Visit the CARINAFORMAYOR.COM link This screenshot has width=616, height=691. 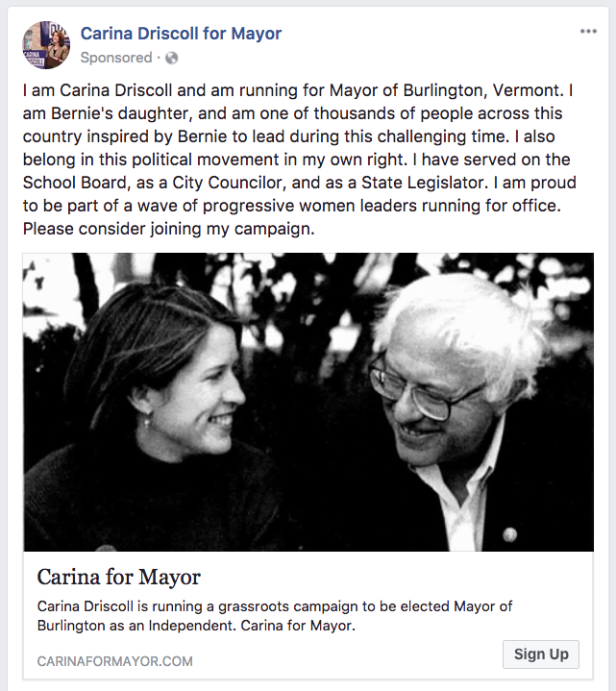(114, 661)
